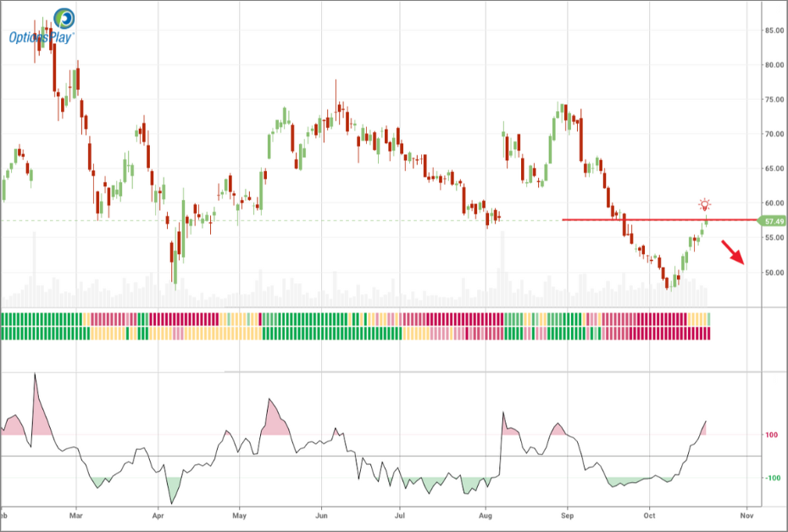This screenshot has height=532, width=788.
Task: Click the Nov label on time axis
Action: pyautogui.click(x=746, y=514)
